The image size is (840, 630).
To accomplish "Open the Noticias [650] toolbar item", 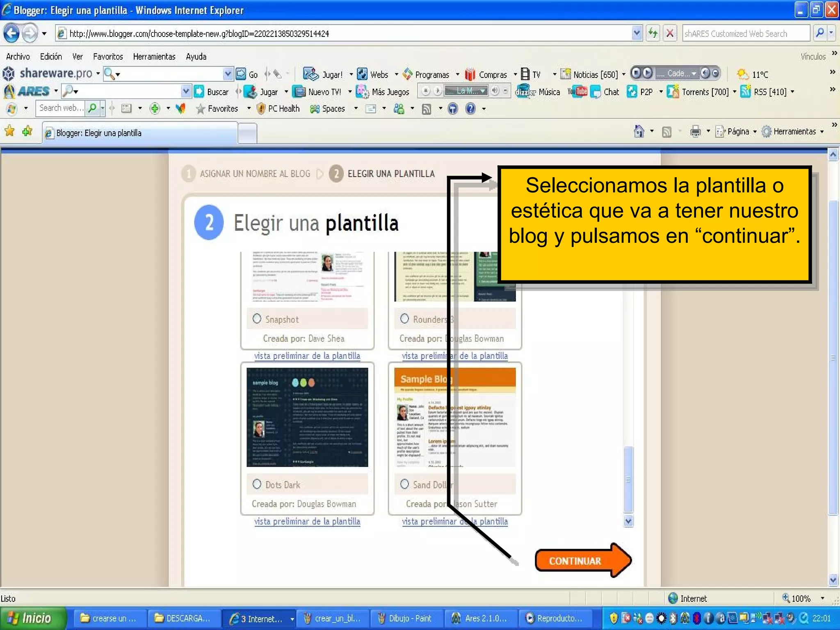I will point(589,74).
